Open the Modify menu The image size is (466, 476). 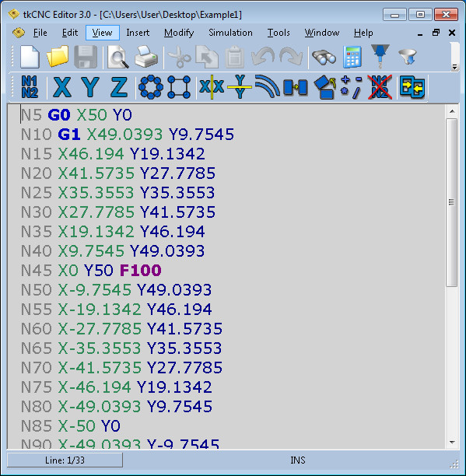click(179, 33)
